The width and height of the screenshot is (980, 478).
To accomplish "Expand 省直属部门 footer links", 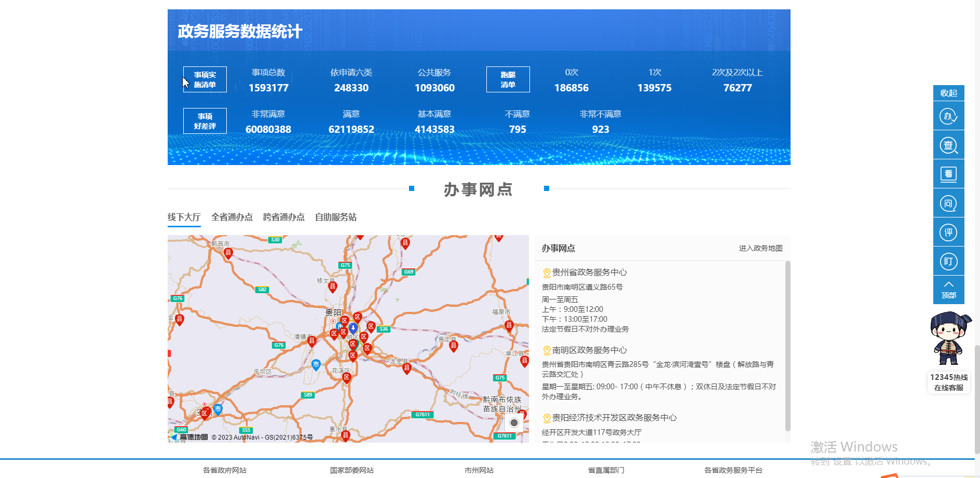I will click(606, 470).
